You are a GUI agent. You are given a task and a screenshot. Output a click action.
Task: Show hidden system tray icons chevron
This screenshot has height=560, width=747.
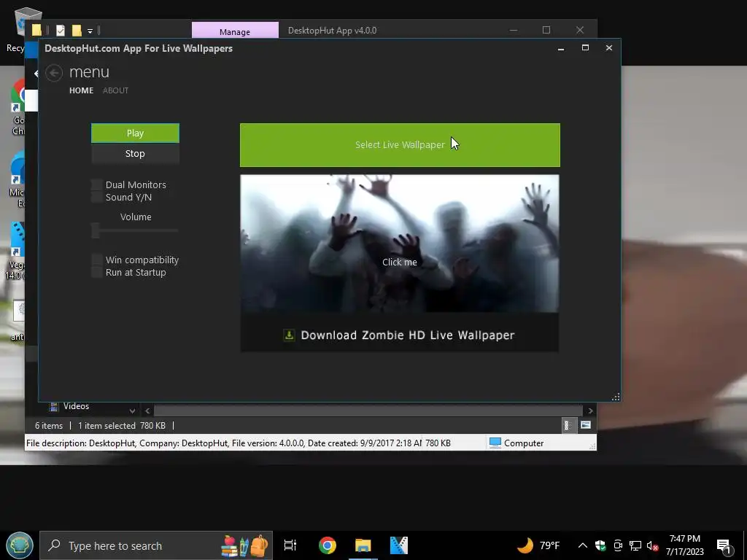click(583, 545)
